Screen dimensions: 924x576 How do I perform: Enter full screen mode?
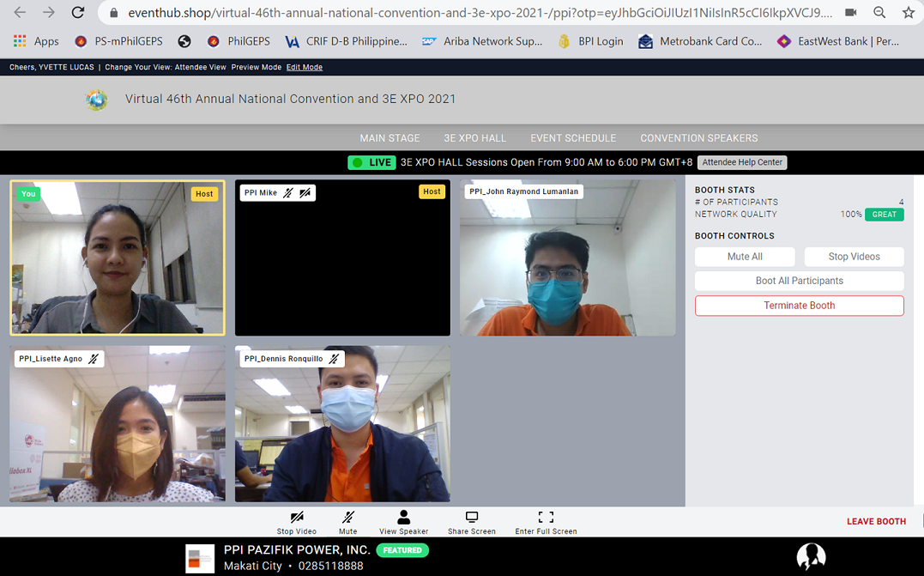pyautogui.click(x=546, y=517)
